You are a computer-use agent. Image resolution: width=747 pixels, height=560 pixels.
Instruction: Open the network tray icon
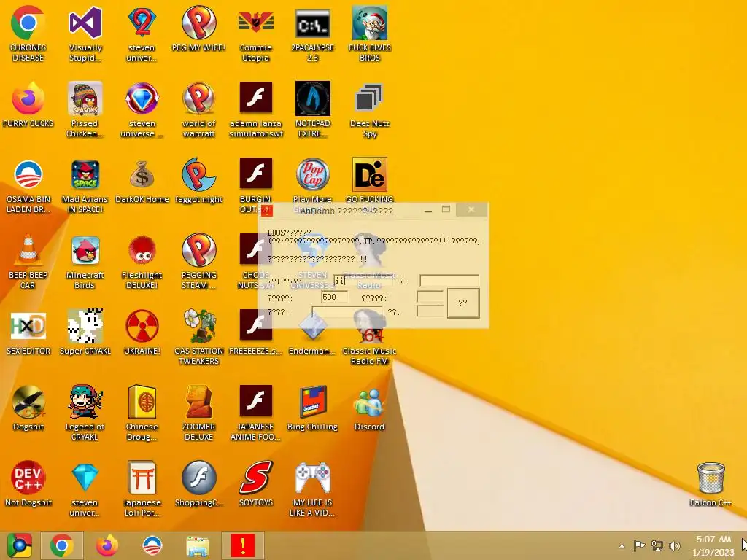coord(657,546)
